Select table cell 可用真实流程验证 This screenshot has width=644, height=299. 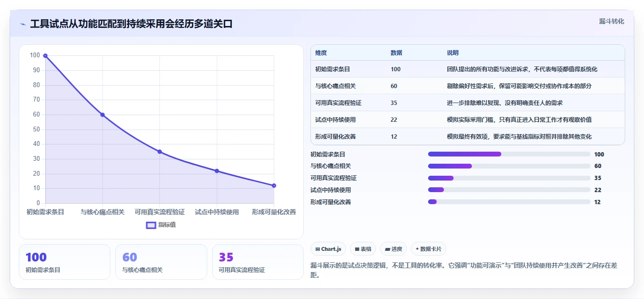(338, 103)
